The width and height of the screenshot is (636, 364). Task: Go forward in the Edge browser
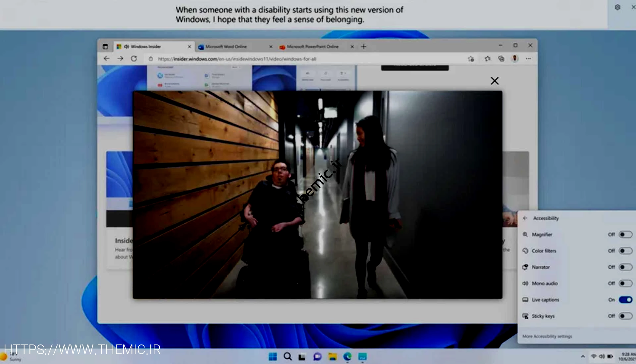point(120,59)
